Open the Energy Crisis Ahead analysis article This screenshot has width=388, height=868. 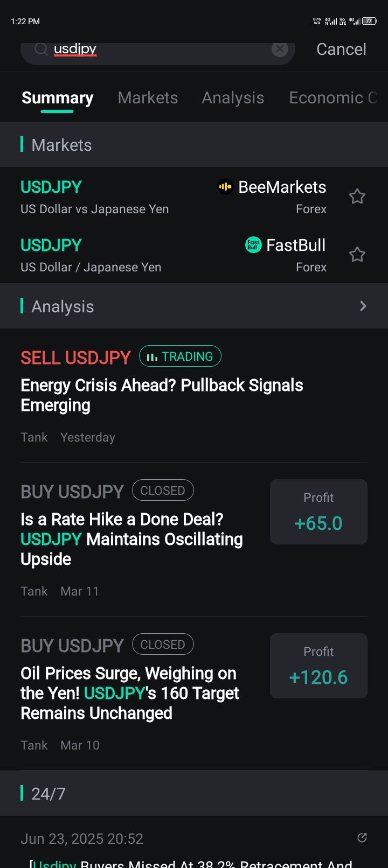pyautogui.click(x=162, y=395)
